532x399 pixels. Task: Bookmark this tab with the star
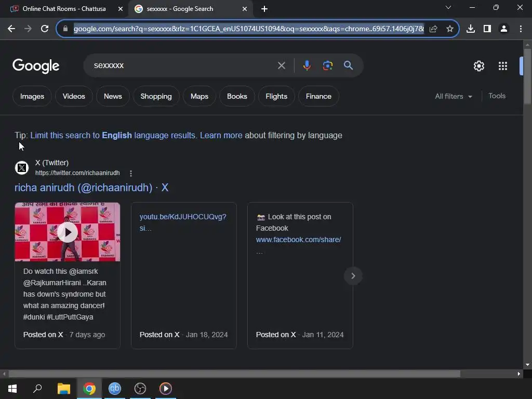pyautogui.click(x=450, y=29)
